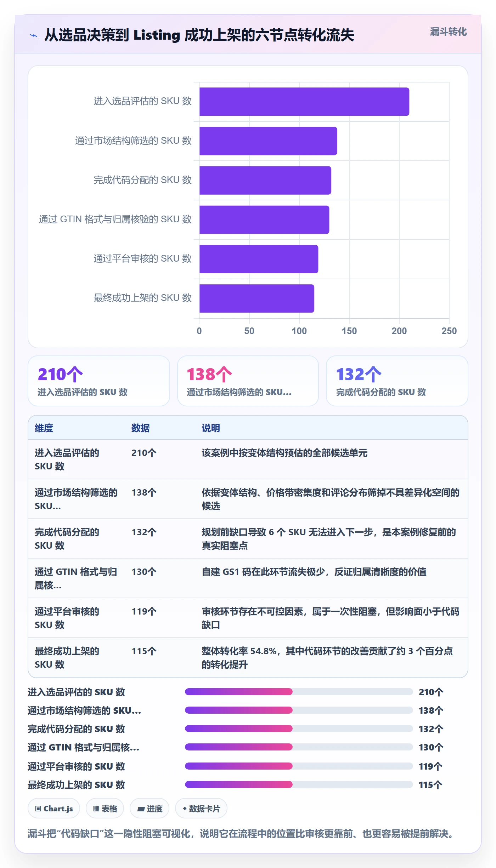The width and height of the screenshot is (496, 868).
Task: Click the 漏斗转化 tag in the header
Action: [448, 32]
